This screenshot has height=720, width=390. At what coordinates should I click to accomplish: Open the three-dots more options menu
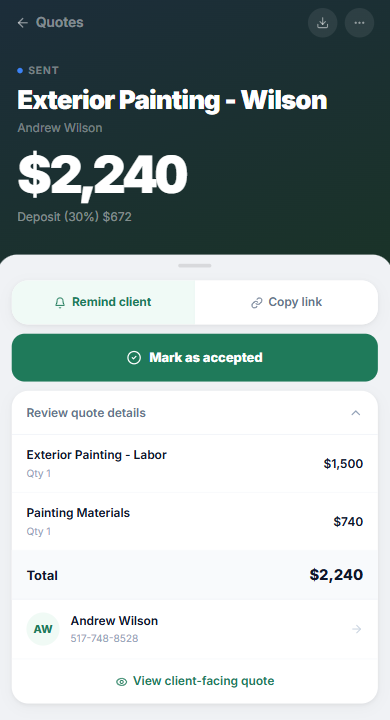[359, 22]
